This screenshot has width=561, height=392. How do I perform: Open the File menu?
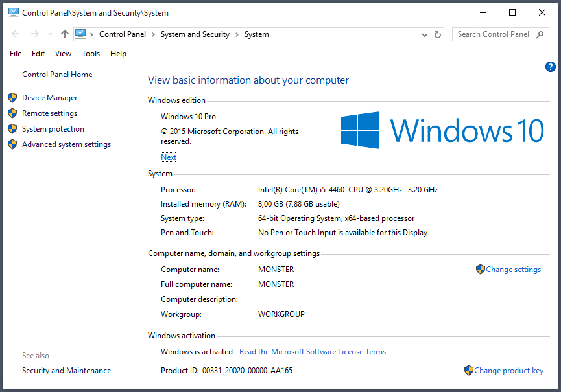click(16, 54)
